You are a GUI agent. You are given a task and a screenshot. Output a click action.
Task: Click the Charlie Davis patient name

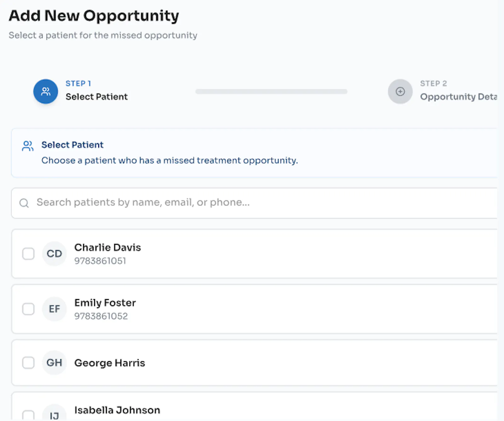[108, 247]
